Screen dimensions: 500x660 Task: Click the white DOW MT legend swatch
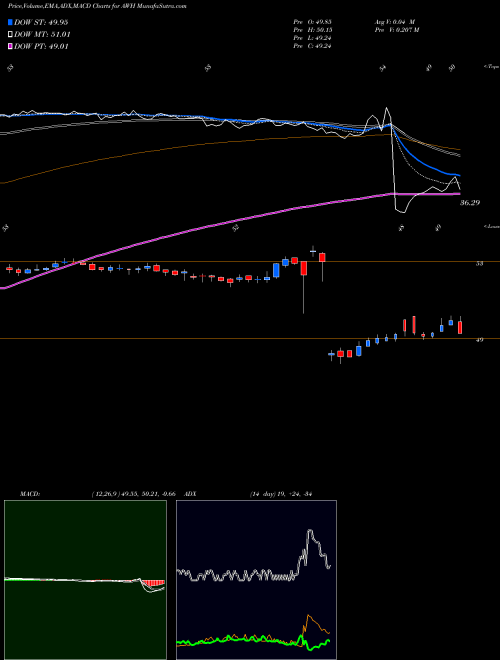click(10, 35)
